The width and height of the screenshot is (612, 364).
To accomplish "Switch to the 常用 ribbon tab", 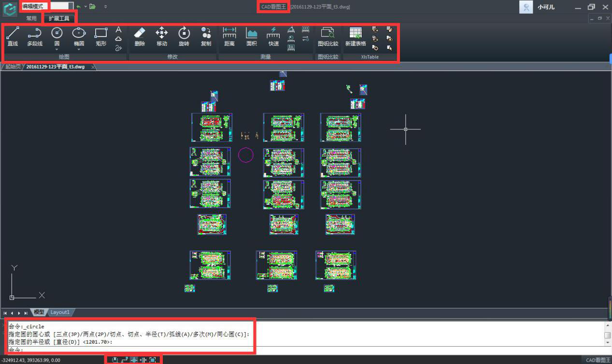I will (x=31, y=19).
